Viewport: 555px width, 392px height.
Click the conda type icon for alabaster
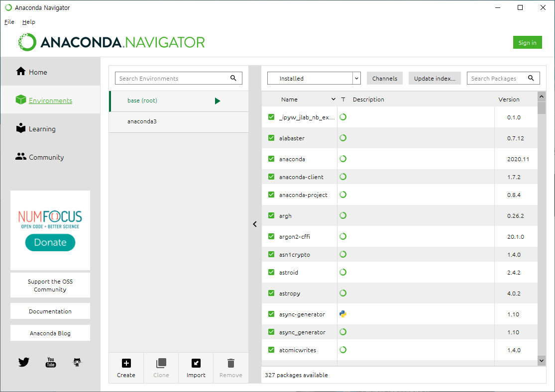[x=343, y=138]
